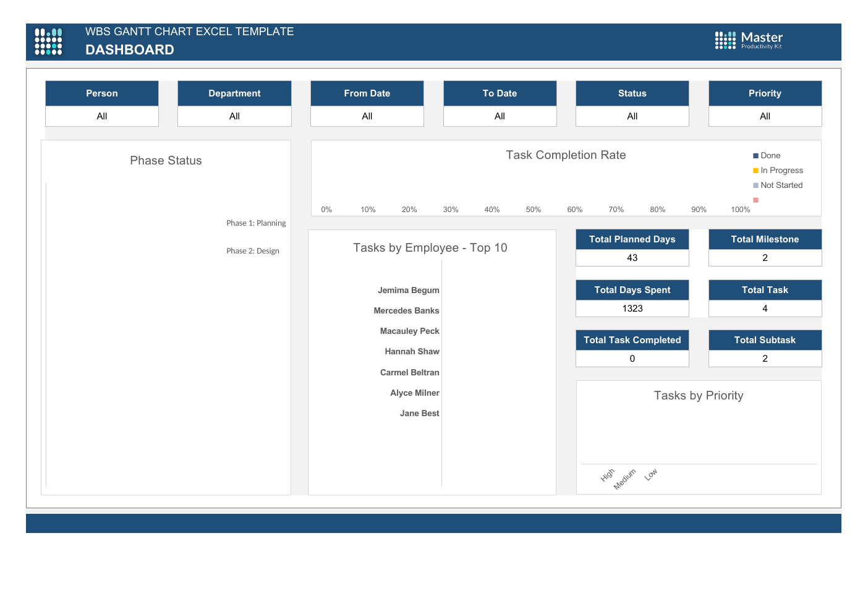The height and width of the screenshot is (614, 868).
Task: Click the Total Task Completed header
Action: point(632,340)
